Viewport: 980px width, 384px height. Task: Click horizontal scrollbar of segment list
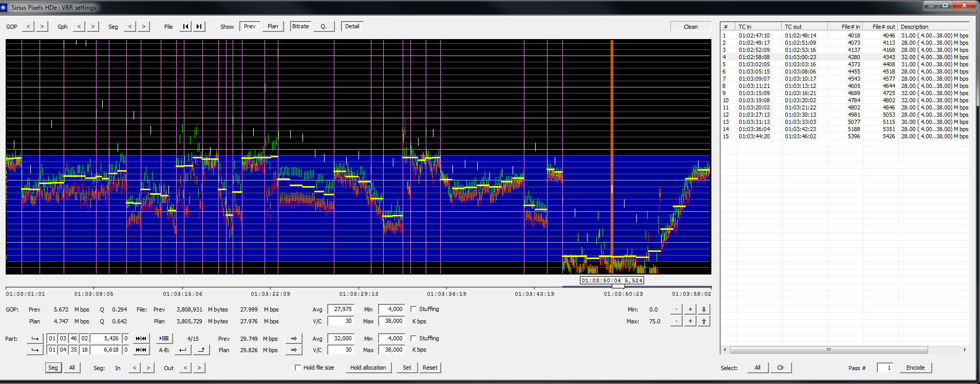pyautogui.click(x=828, y=350)
